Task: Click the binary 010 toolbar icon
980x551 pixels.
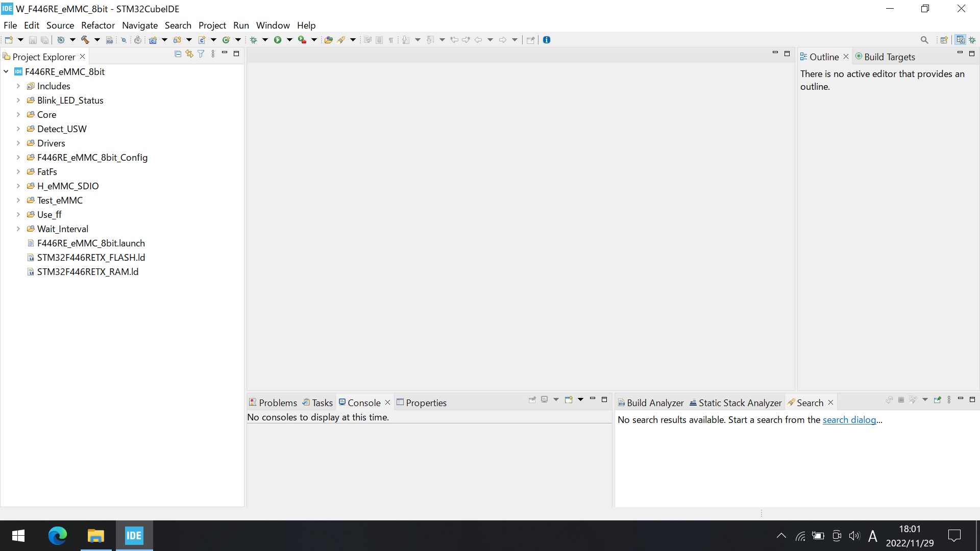Action: [x=109, y=40]
